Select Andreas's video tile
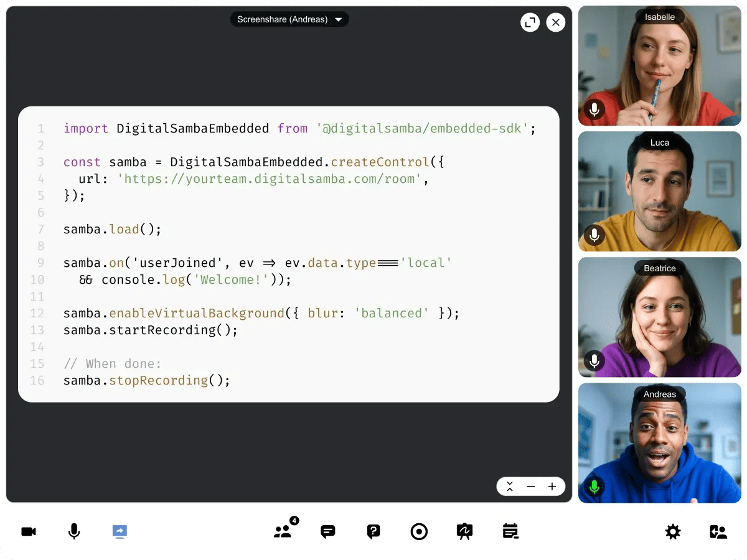Screen dimensions: 747x560 (660, 443)
